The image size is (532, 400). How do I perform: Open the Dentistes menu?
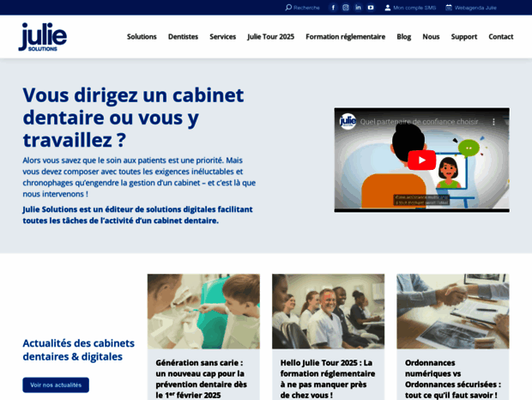(x=184, y=37)
